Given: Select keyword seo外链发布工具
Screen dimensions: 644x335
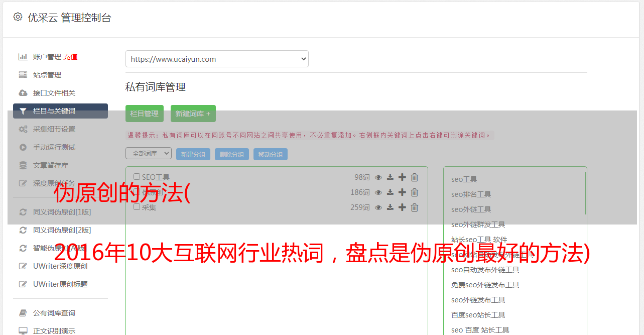Looking at the screenshot, I should point(478,300).
